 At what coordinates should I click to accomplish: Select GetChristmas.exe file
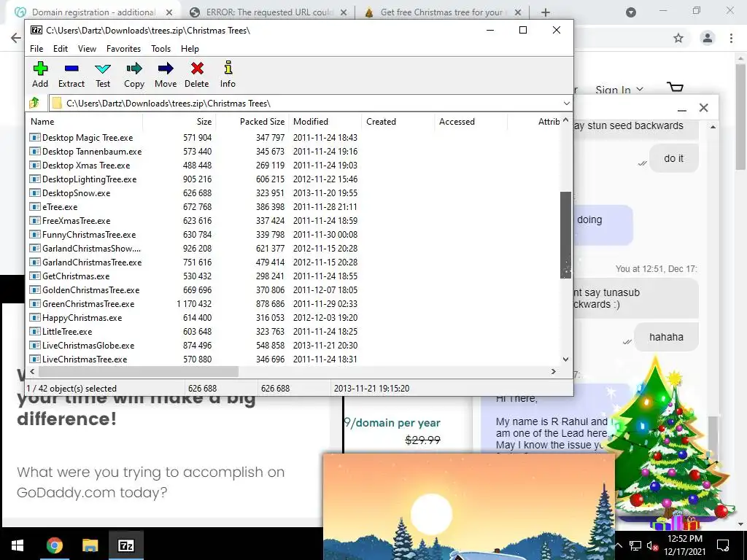click(x=76, y=276)
